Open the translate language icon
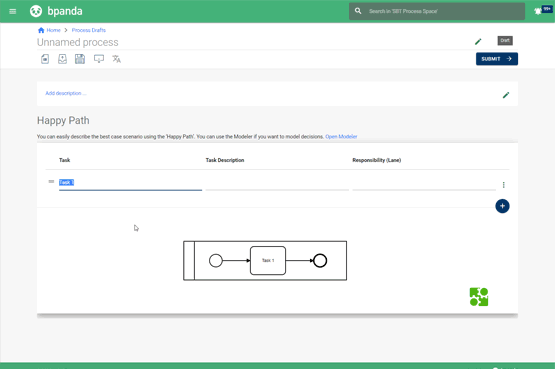Screen dimensions: 555x369 pos(116,59)
